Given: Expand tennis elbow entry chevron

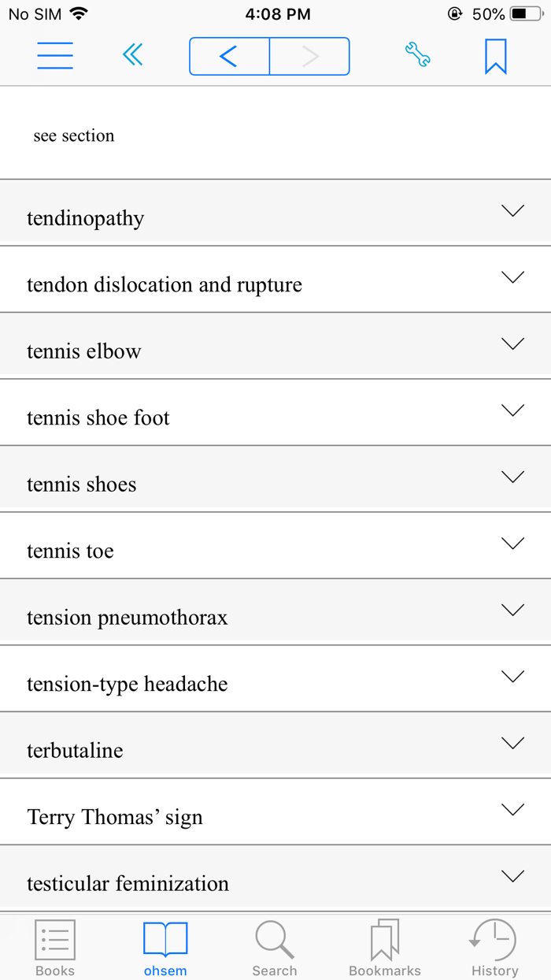Looking at the screenshot, I should 512,344.
